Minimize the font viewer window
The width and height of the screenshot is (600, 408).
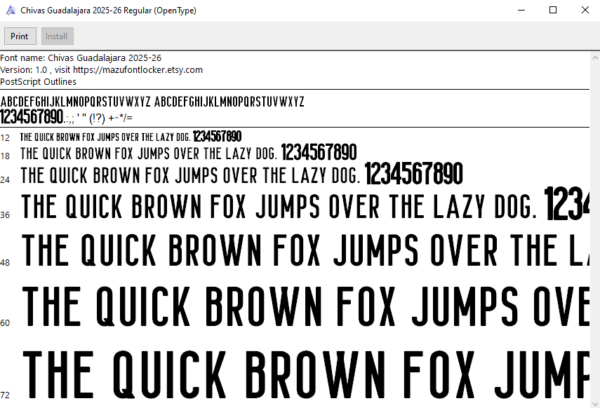tap(521, 10)
